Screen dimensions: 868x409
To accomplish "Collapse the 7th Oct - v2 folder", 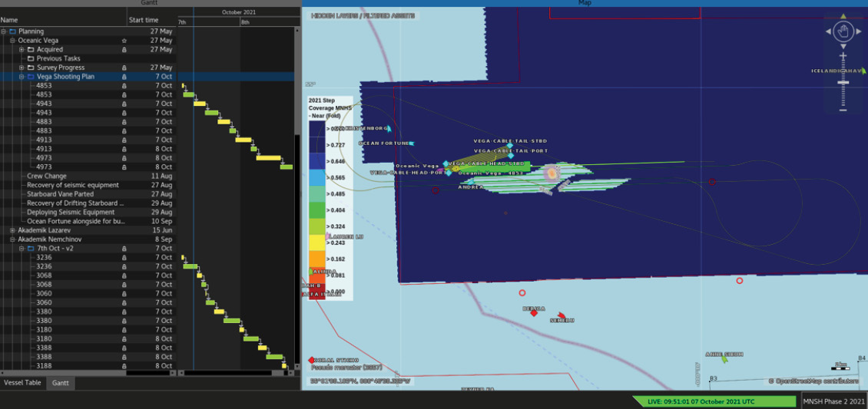I will (x=22, y=249).
